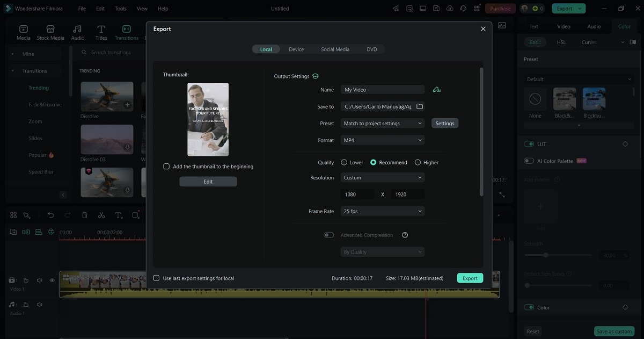The height and width of the screenshot is (339, 644).
Task: Toggle the AI Color Palette switch
Action: (x=529, y=161)
